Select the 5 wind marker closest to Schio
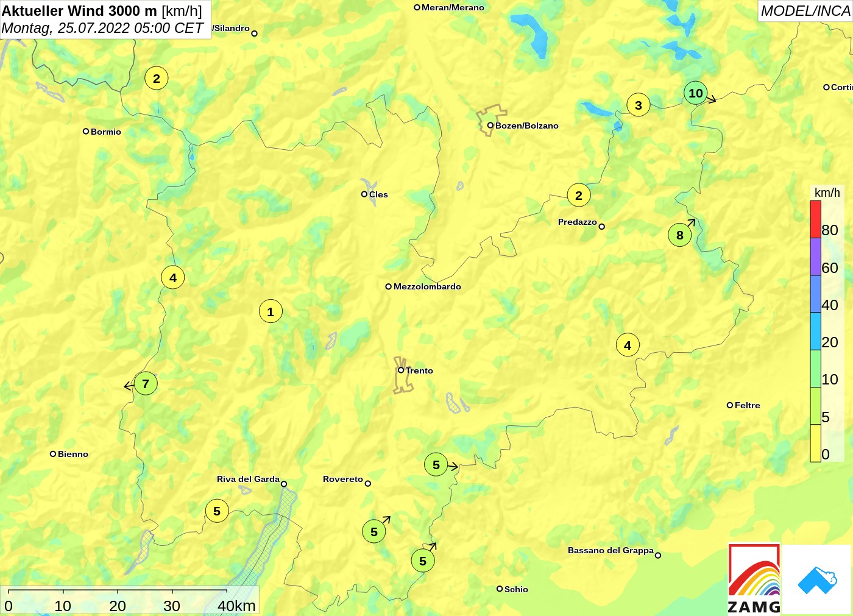Image resolution: width=853 pixels, height=616 pixels. [x=423, y=561]
